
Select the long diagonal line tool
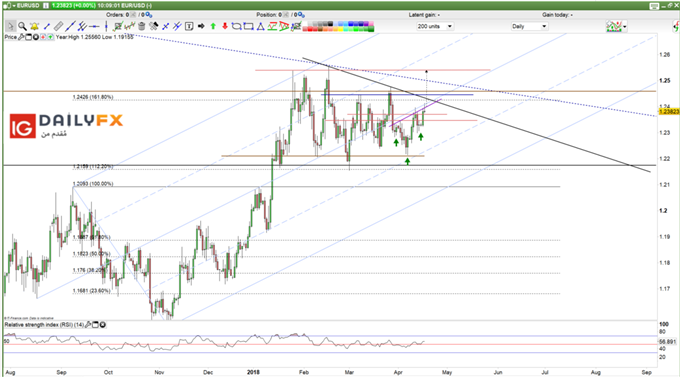point(70,26)
